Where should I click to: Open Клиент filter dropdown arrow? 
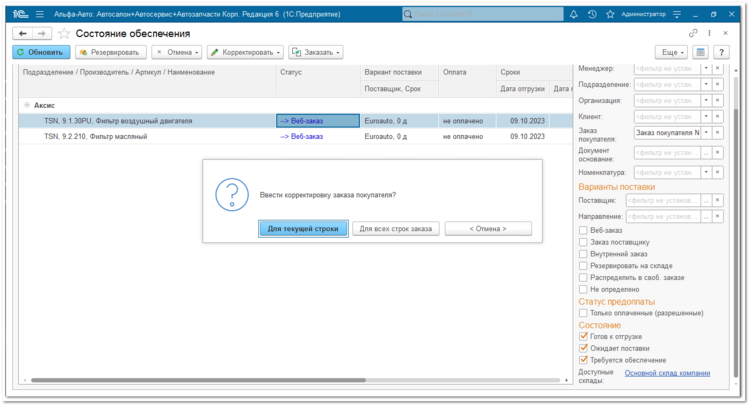click(x=706, y=116)
